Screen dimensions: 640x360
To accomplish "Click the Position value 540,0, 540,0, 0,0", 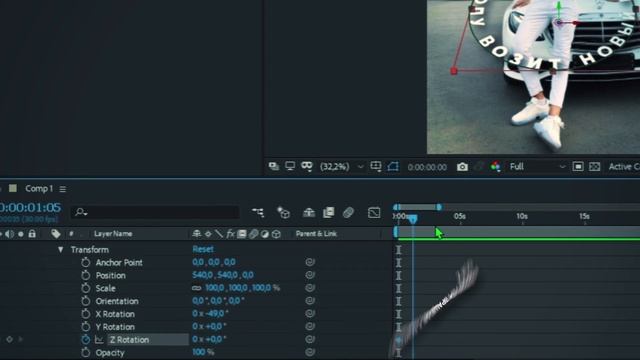I will [223, 275].
